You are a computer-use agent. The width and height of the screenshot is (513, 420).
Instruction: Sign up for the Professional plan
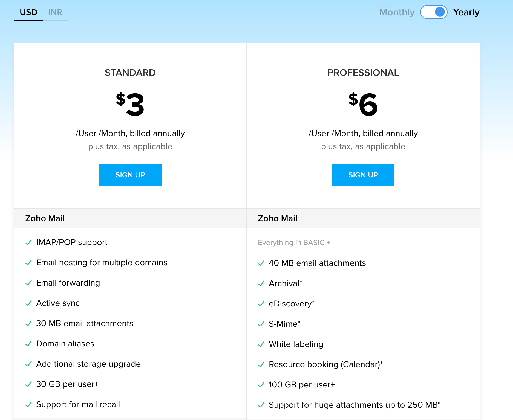[x=363, y=175]
